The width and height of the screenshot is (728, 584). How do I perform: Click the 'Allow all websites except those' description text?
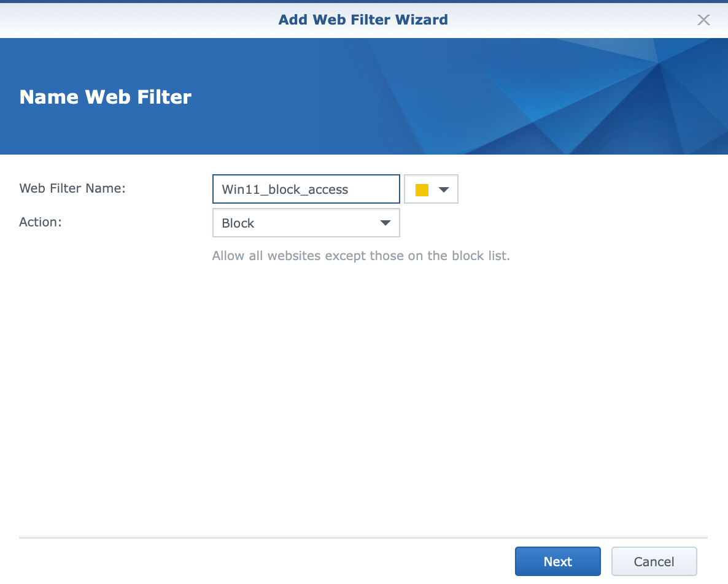click(x=361, y=256)
